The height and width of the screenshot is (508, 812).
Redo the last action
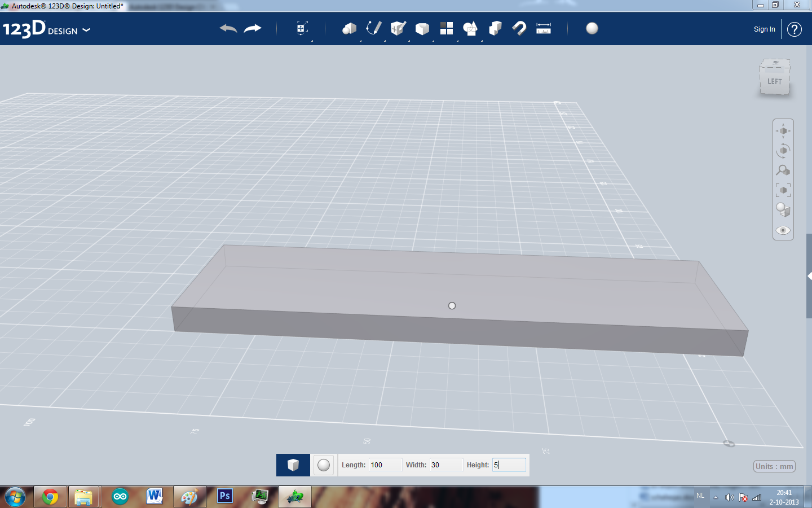click(253, 28)
